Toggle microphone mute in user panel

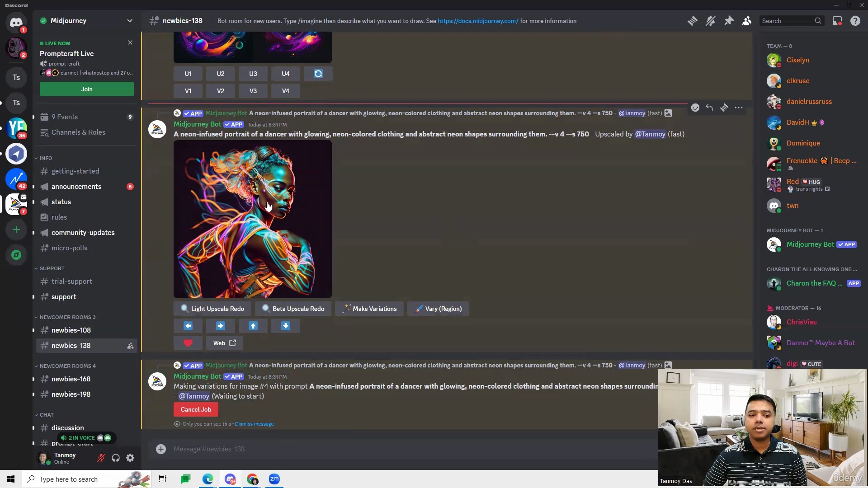101,458
